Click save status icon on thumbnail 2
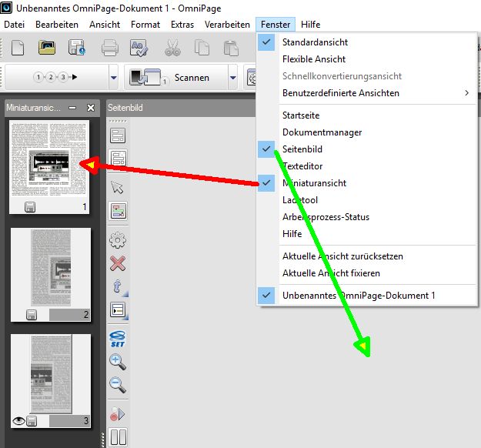The width and height of the screenshot is (481, 448). [32, 315]
